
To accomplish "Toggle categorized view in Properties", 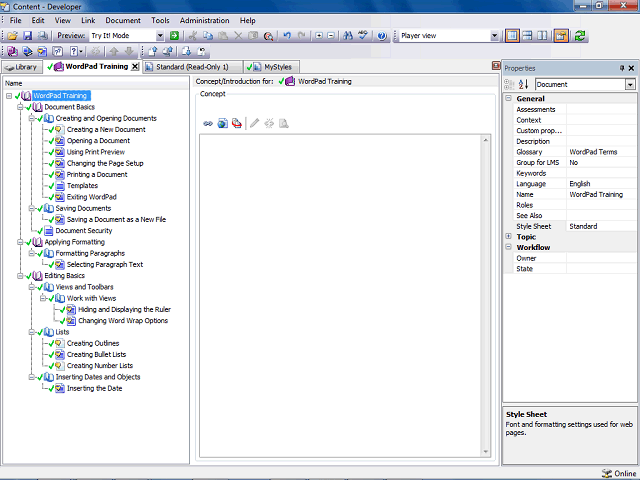I will pyautogui.click(x=509, y=84).
